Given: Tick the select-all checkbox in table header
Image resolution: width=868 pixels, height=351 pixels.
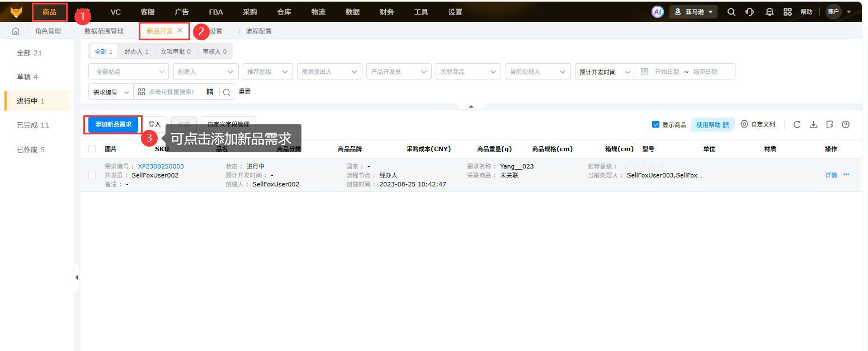Looking at the screenshot, I should coord(92,149).
